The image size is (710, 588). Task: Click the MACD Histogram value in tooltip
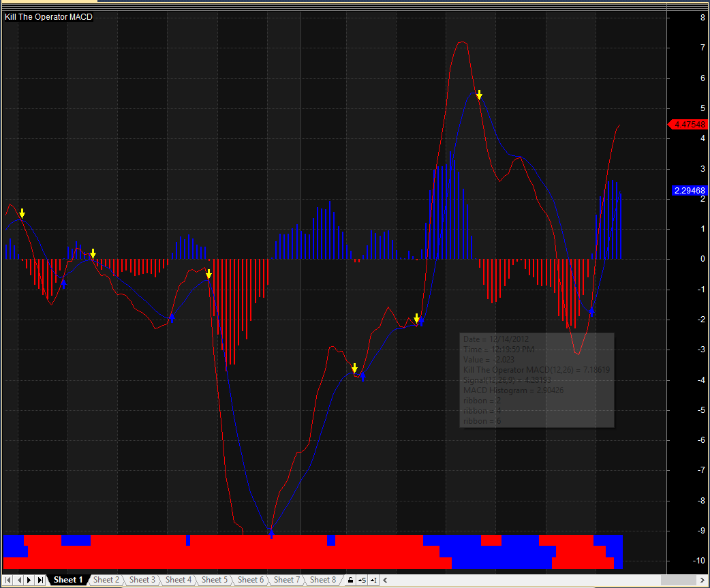(514, 390)
